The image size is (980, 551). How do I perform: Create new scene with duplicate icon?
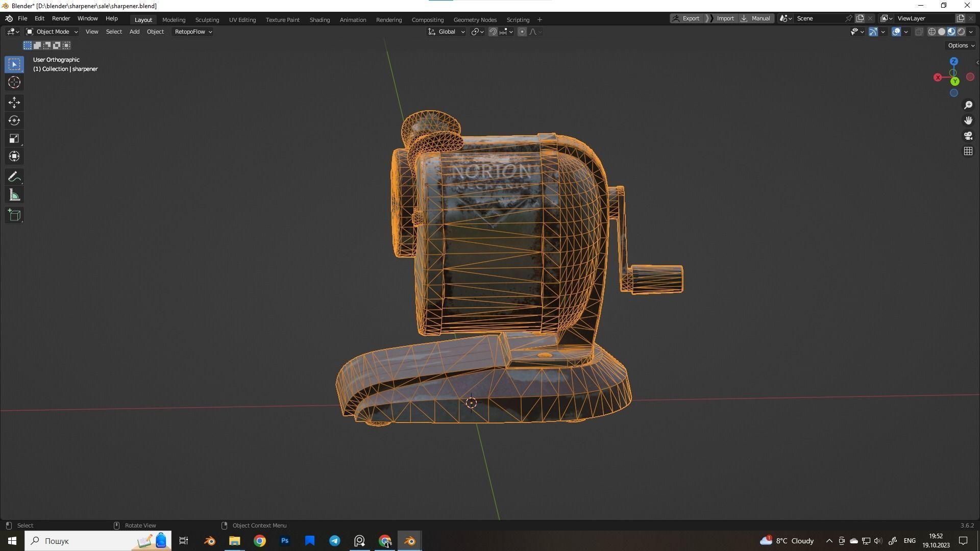point(860,18)
